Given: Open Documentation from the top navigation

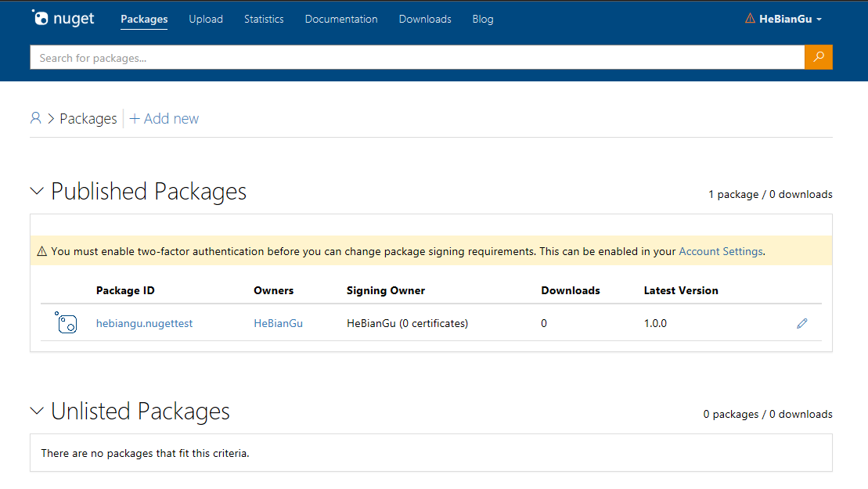Looking at the screenshot, I should pyautogui.click(x=341, y=19).
